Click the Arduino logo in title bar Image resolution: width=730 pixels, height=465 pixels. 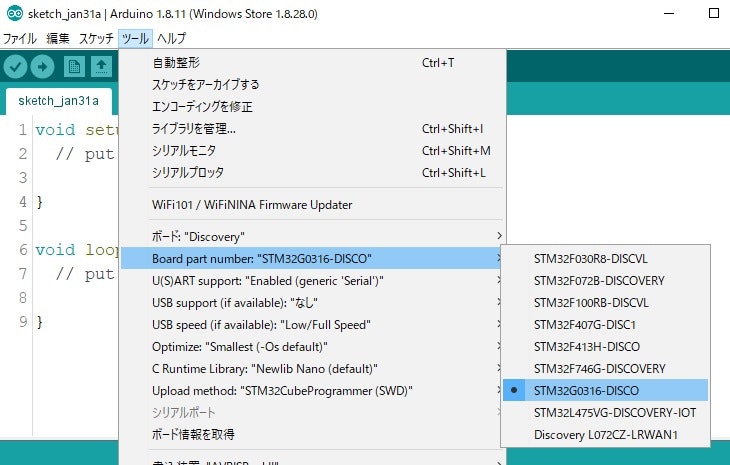pos(14,13)
